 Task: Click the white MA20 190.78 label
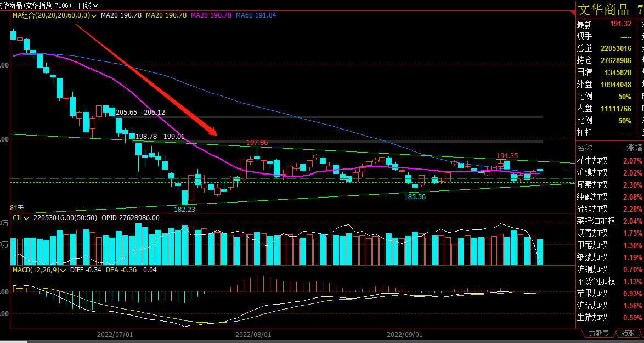(121, 15)
